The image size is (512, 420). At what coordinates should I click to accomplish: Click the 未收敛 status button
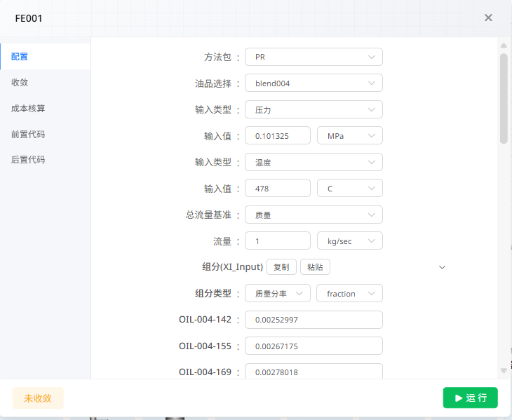click(x=38, y=398)
